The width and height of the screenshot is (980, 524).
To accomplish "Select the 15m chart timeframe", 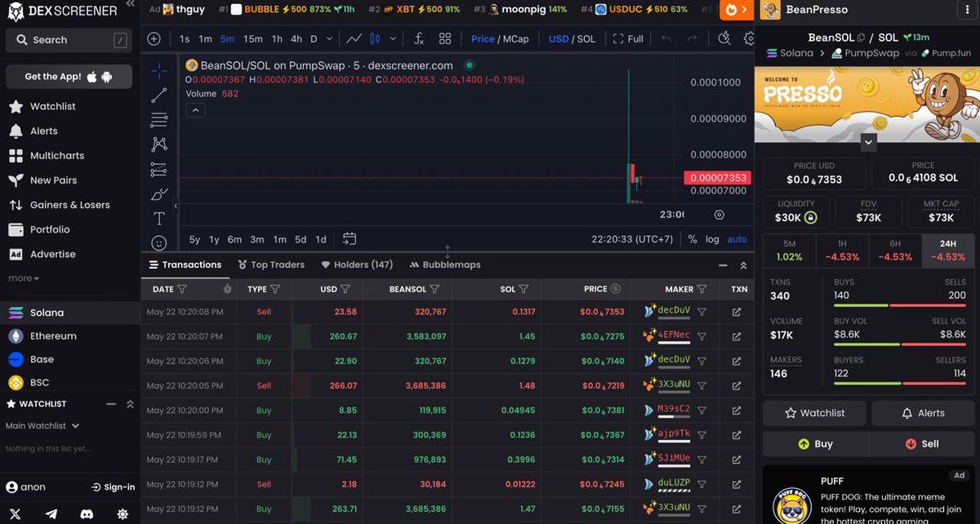I will [x=253, y=38].
